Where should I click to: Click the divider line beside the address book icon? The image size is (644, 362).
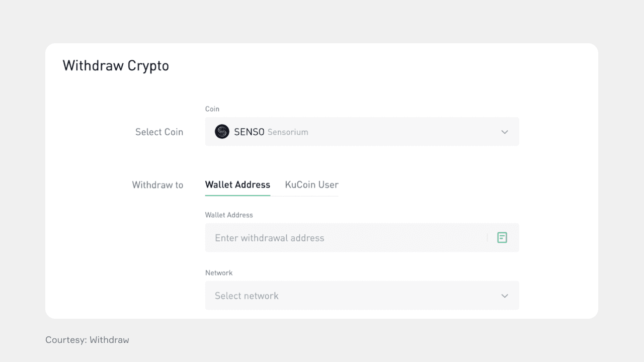[x=487, y=238]
